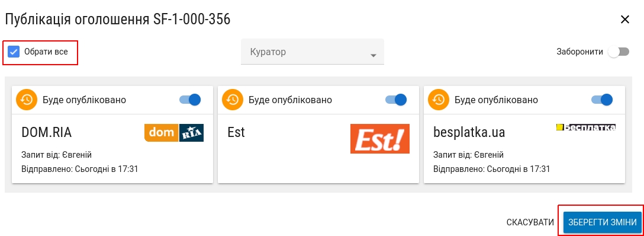Click the Обрати все label text
The image size is (644, 236).
coord(46,52)
